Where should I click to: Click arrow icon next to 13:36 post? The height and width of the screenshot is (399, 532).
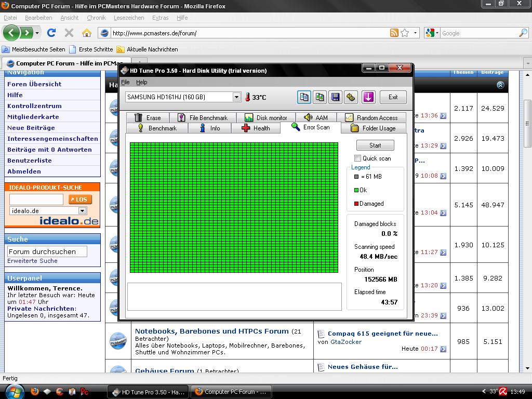tap(443, 116)
